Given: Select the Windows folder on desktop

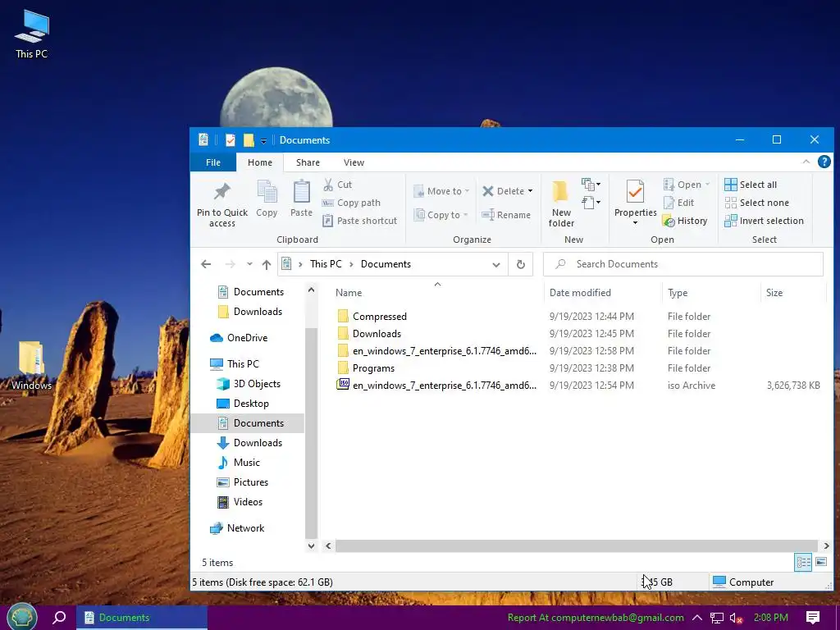Looking at the screenshot, I should [32, 365].
